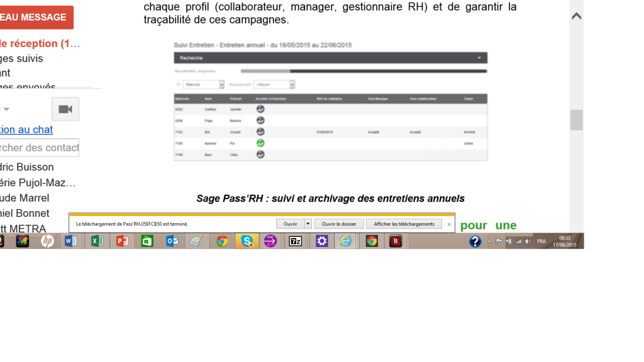Viewport: 644px width, 362px height.
Task: Switch to the Messages envoyés folder
Action: [x=25, y=87]
